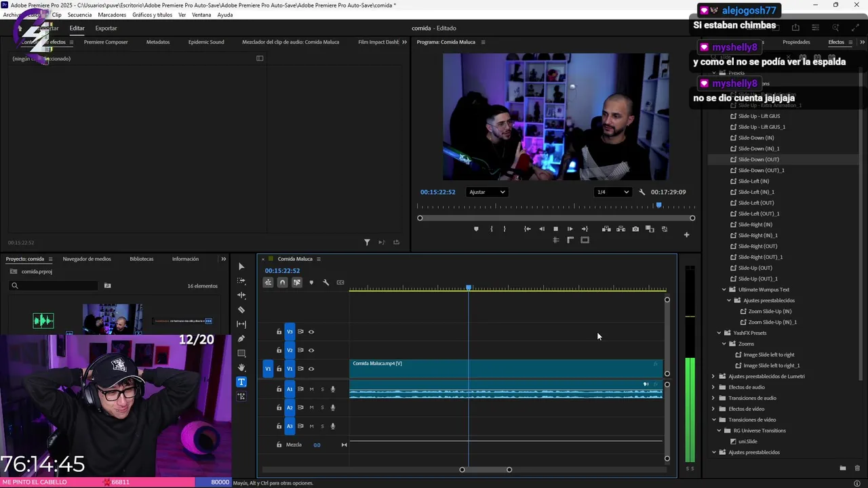Export frame with the camera icon

pyautogui.click(x=635, y=229)
